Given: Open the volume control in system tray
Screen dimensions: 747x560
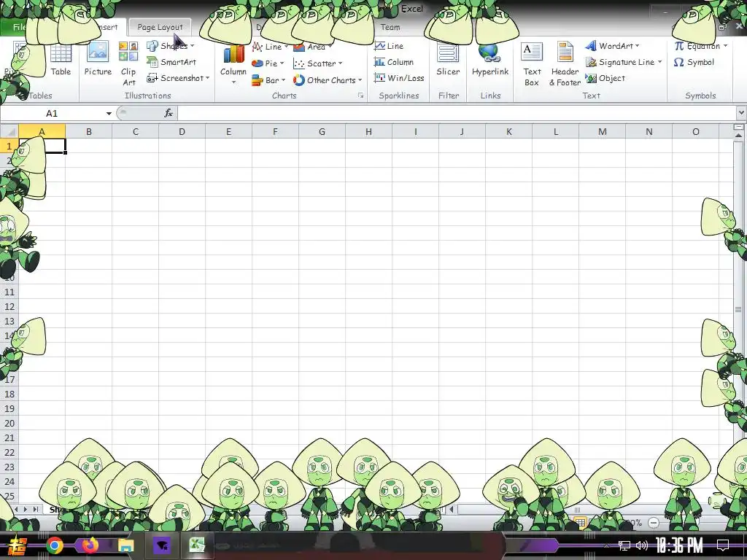Looking at the screenshot, I should (x=642, y=545).
